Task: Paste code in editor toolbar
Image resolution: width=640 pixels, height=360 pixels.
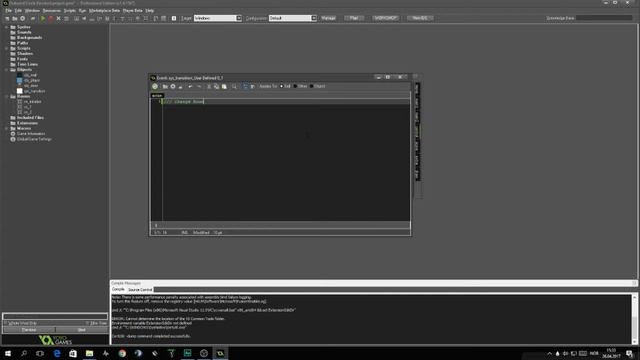Action: pyautogui.click(x=224, y=87)
